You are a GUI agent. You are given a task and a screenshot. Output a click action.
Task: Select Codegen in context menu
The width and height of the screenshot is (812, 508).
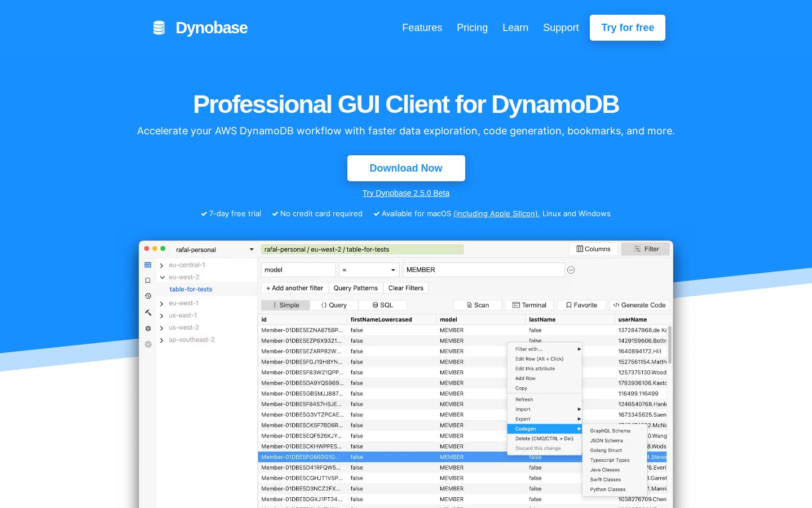coord(545,429)
